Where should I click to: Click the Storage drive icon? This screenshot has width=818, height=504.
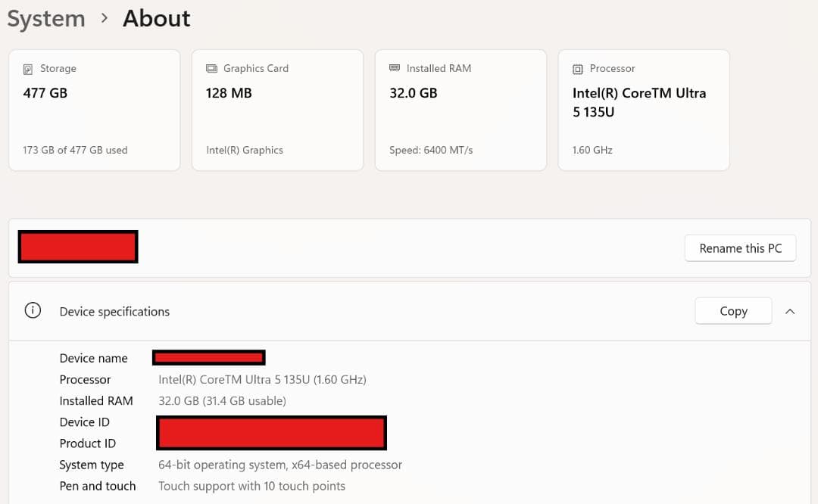(28, 69)
